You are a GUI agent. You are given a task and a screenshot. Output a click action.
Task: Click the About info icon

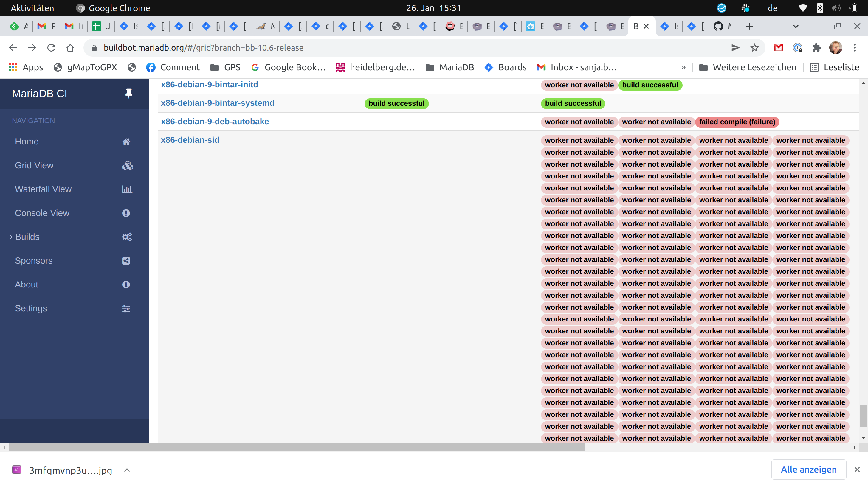(x=126, y=285)
